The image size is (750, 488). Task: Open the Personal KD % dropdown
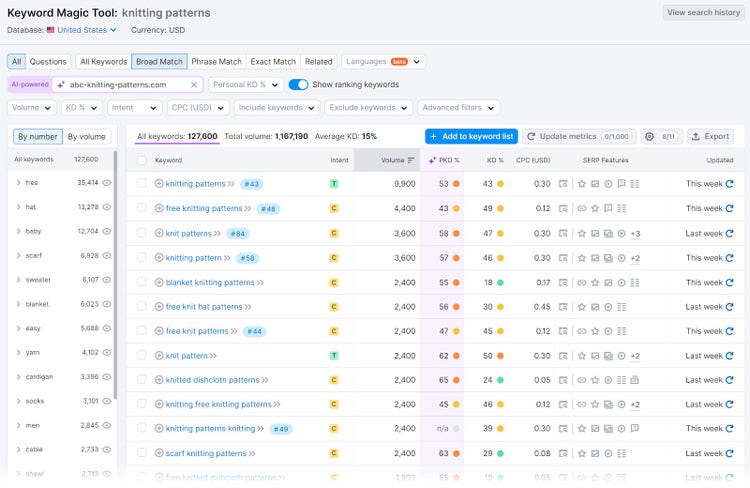coord(246,85)
